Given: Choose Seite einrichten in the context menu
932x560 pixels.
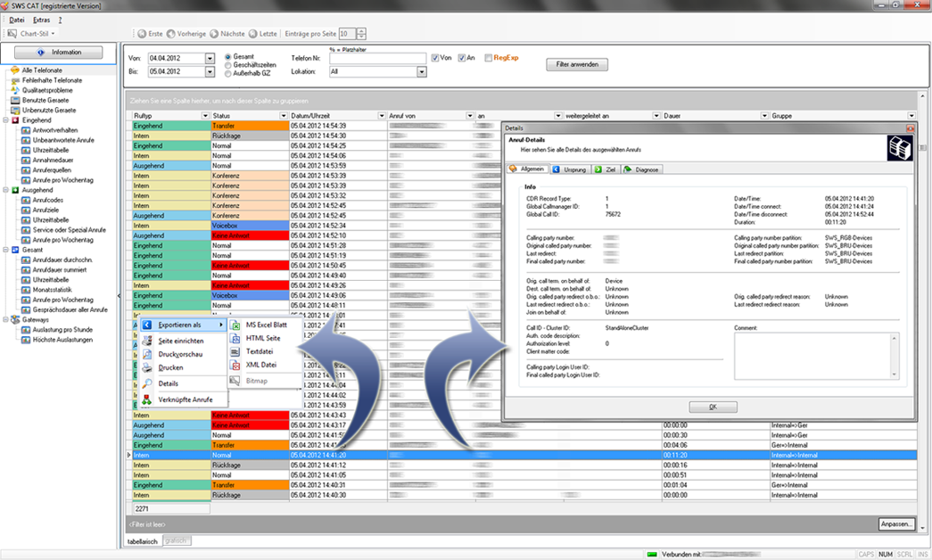Looking at the screenshot, I should 181,341.
